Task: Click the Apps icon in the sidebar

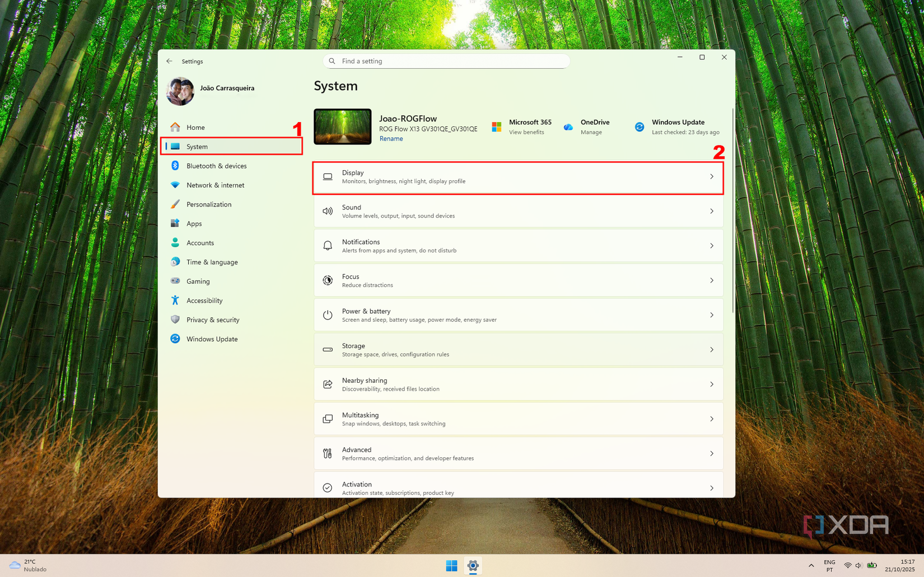Action: (x=176, y=223)
